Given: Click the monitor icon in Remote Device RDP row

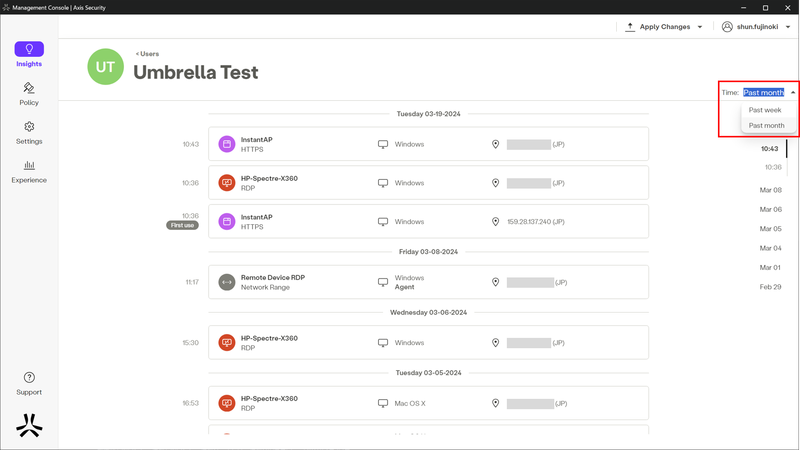Looking at the screenshot, I should (383, 282).
